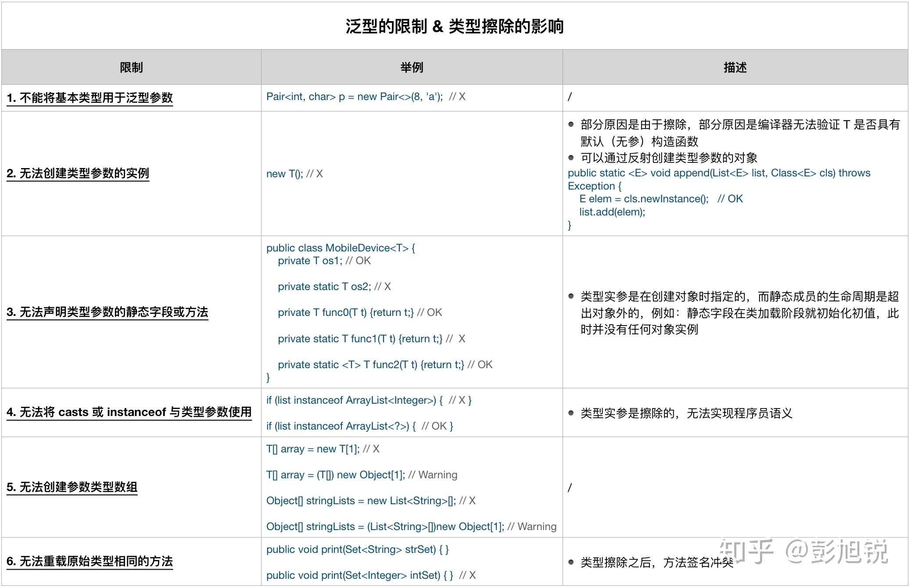This screenshot has width=911, height=588.
Task: Click the '描述' column header
Action: (x=735, y=68)
